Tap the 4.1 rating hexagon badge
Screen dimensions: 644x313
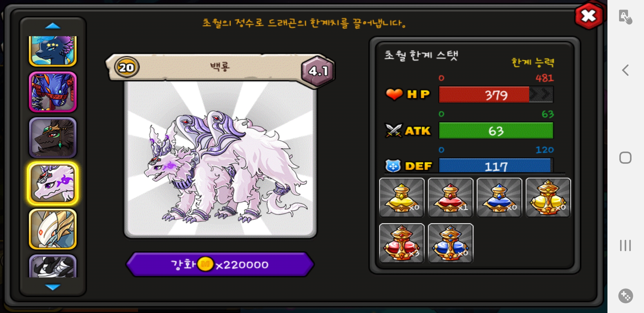point(318,71)
